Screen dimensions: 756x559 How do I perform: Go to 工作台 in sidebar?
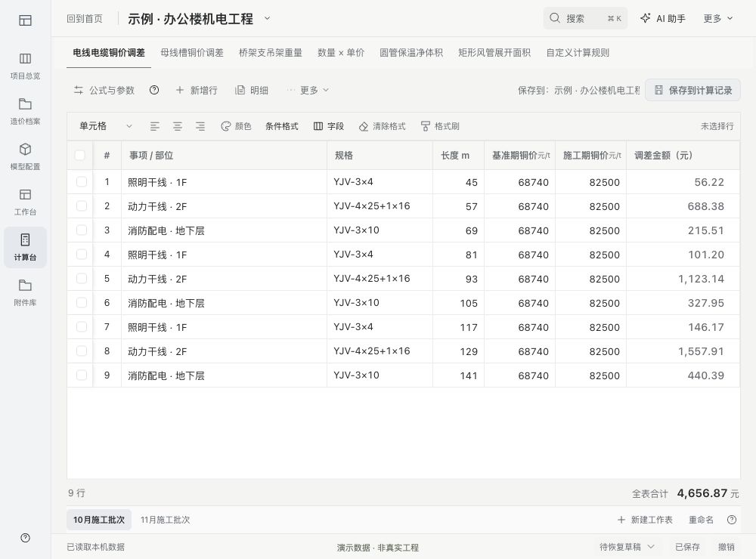(25, 202)
